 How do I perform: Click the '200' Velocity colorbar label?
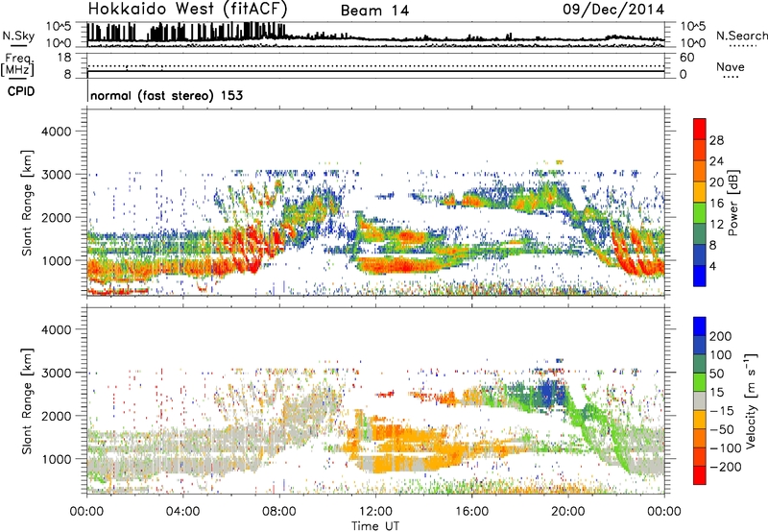(721, 336)
